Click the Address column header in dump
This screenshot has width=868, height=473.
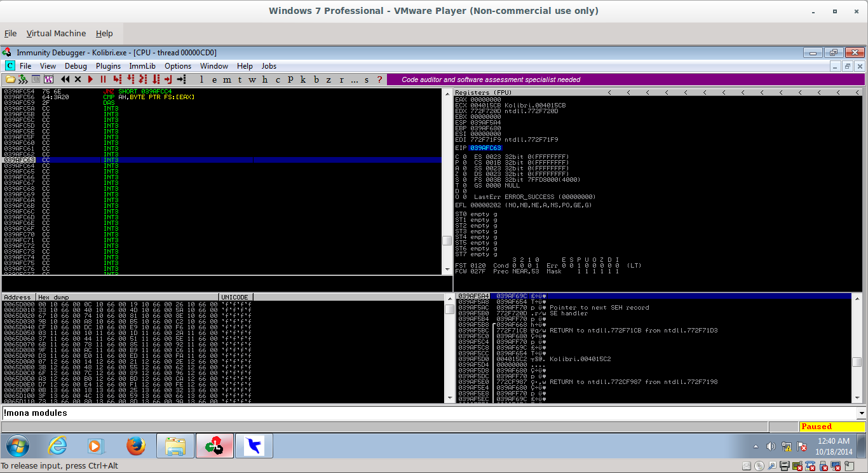tap(18, 297)
